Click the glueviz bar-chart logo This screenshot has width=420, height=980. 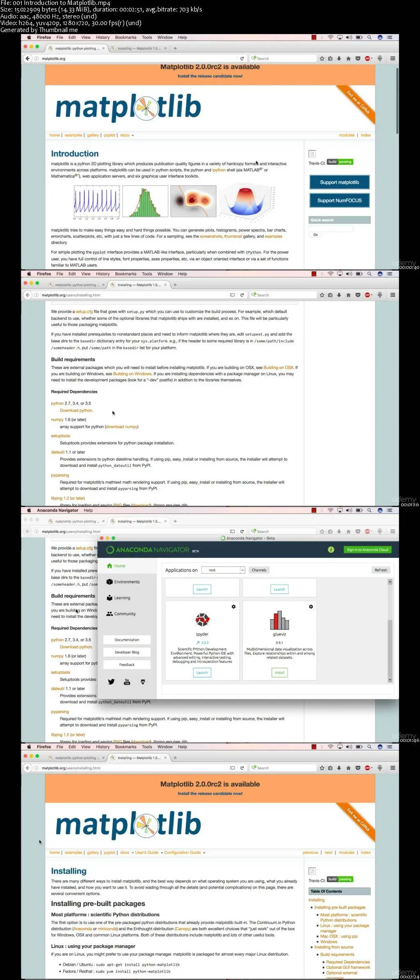279,620
